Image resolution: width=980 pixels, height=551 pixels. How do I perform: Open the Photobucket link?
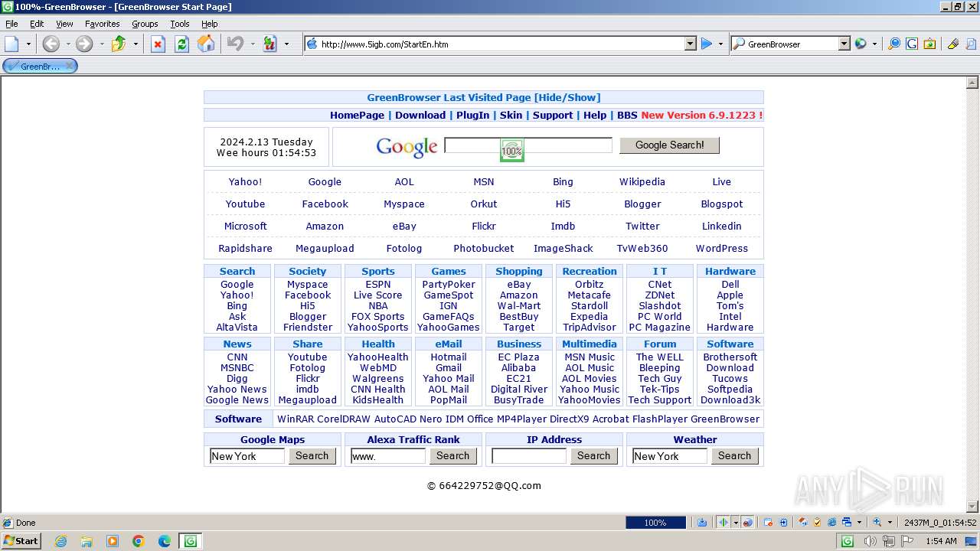click(484, 249)
